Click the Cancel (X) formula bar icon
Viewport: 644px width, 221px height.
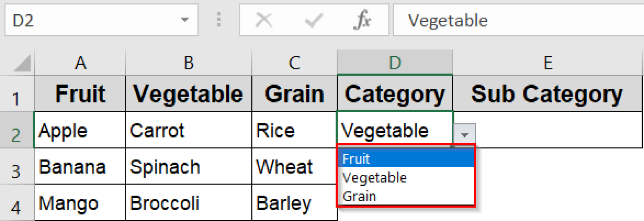264,20
